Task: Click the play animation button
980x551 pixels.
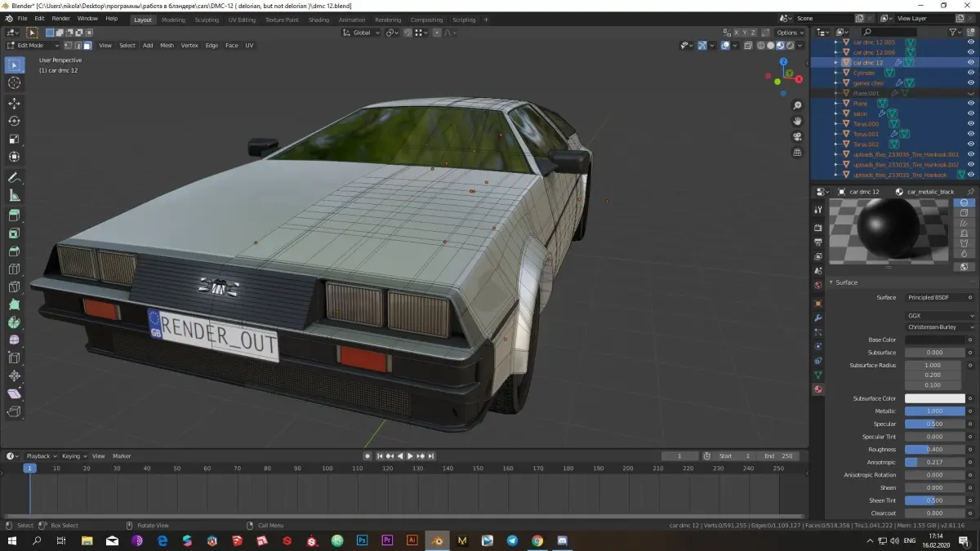Action: pos(410,456)
